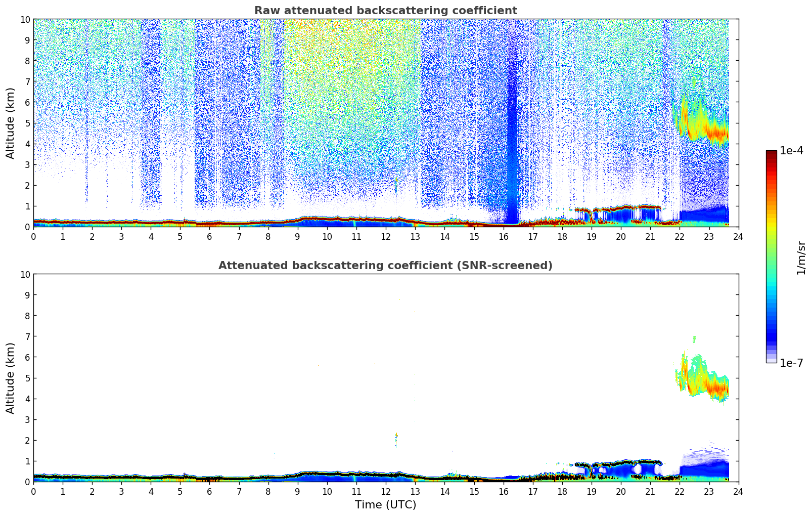
Task: Click the '10' altitude tick of the bottom plot
Action: (25, 274)
